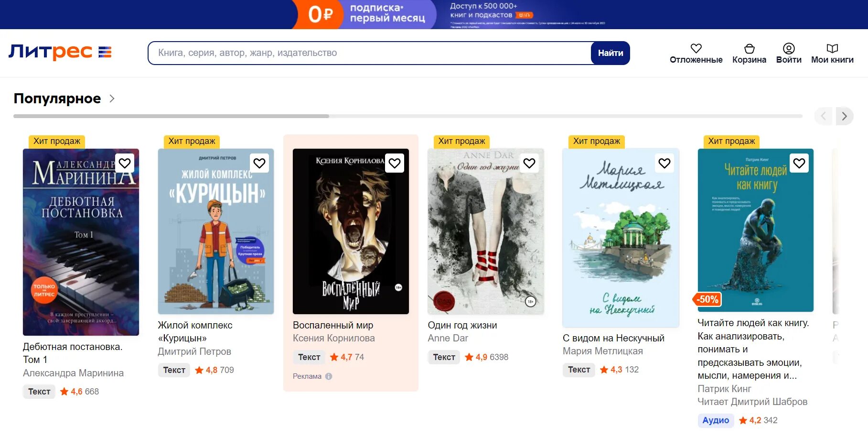This screenshot has height=438, width=868.
Task: Open title link Жилой комплекс «Курицын»
Action: (195, 332)
